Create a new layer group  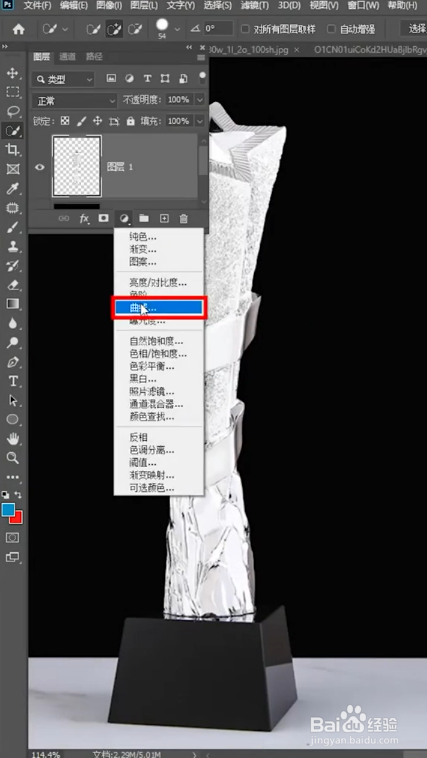(x=144, y=219)
